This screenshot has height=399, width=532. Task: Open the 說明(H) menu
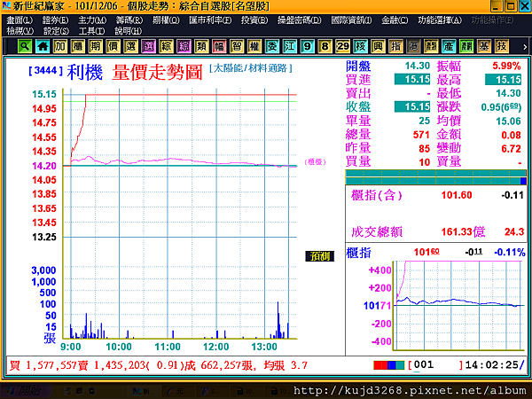click(x=128, y=31)
